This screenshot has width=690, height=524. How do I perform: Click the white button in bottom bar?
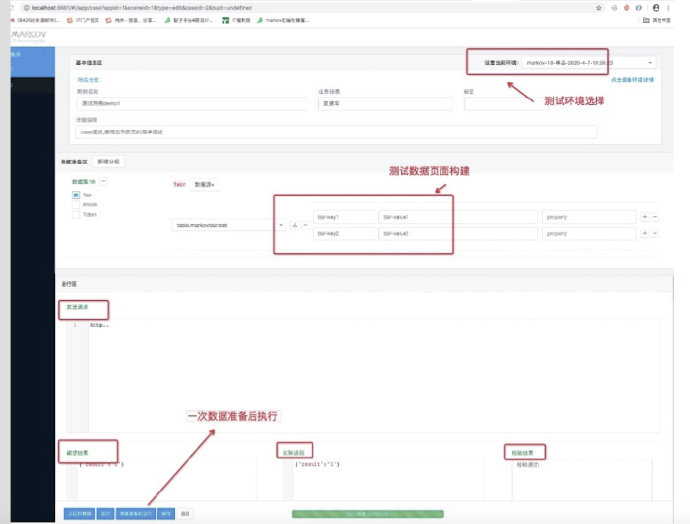tap(185, 513)
